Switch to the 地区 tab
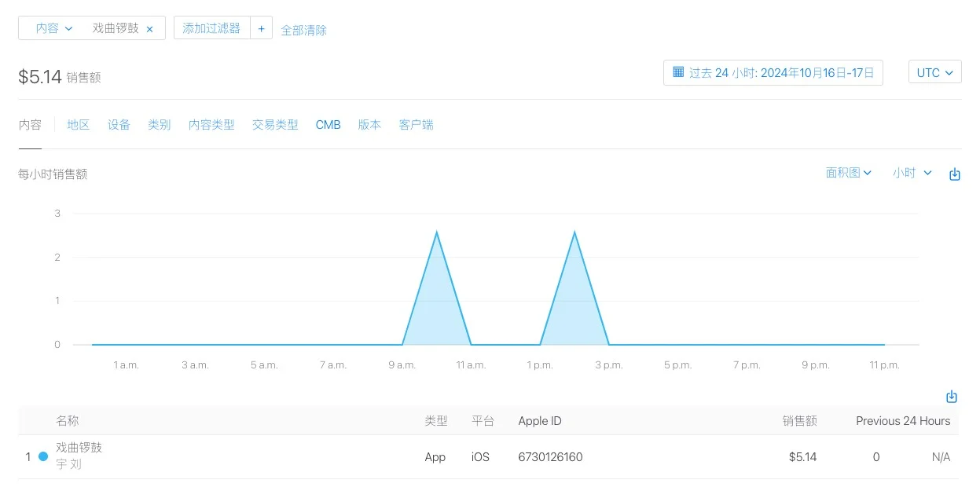 tap(77, 124)
